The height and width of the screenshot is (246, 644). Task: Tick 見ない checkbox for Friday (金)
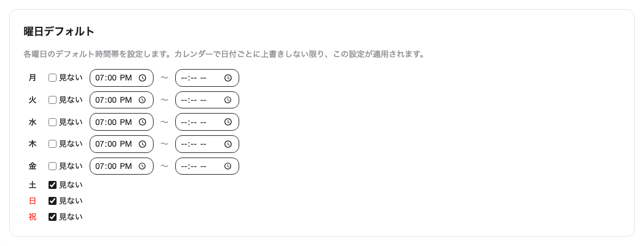[53, 166]
